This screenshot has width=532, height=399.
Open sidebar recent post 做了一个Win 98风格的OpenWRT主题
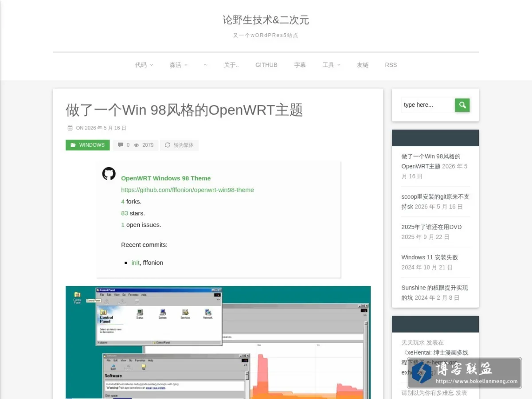click(431, 161)
